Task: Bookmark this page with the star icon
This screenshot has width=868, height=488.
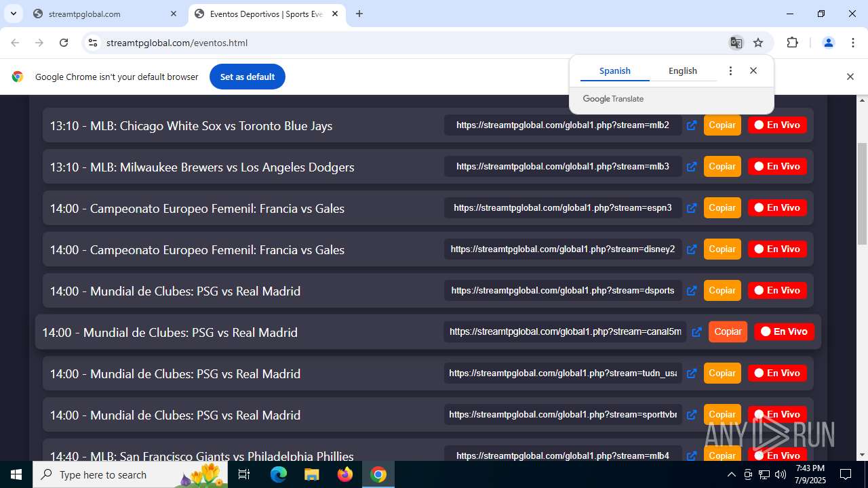Action: [x=758, y=43]
